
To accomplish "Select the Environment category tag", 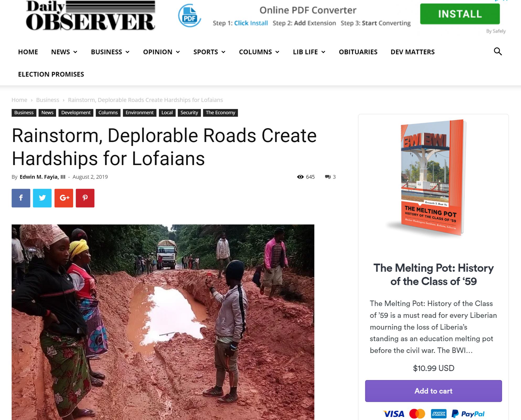I will click(139, 113).
